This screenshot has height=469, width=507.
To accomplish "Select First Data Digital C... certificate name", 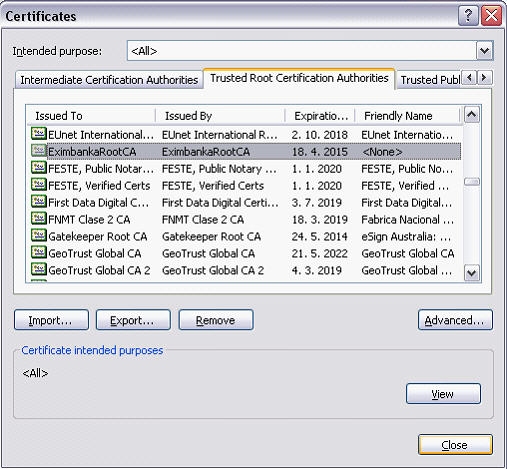I will pos(99,203).
